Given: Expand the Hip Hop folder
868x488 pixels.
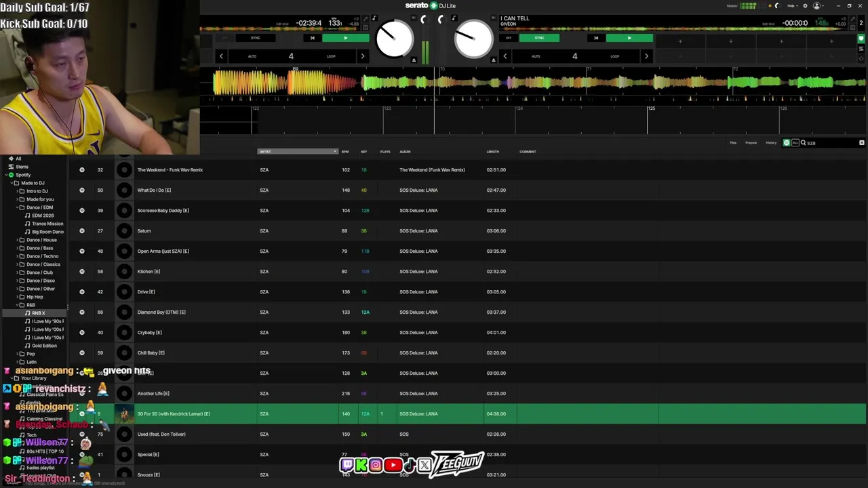Looking at the screenshot, I should (x=16, y=297).
